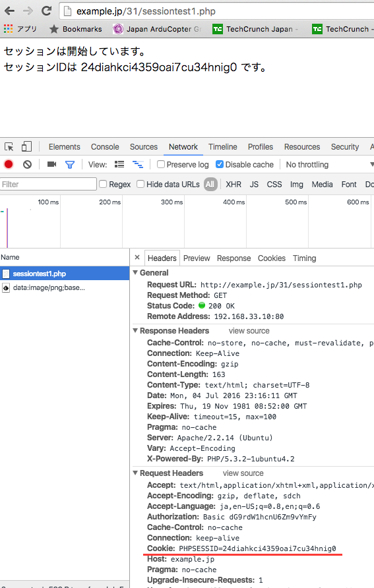This screenshot has height=588, width=374.
Task: Filter requests by CSS
Action: (274, 184)
